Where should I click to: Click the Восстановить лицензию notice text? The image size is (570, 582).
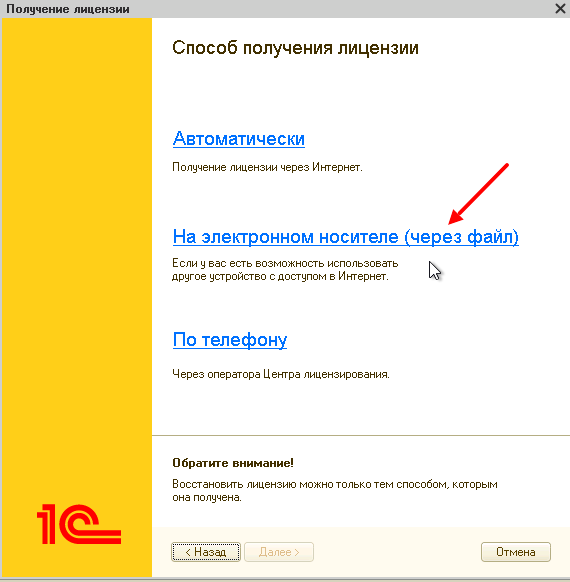[335, 491]
